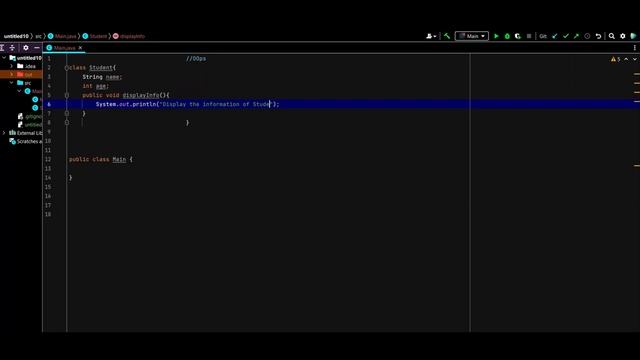Select the .idea folder in project tree
Image resolution: width=640 pixels, height=360 pixels.
click(x=27, y=66)
